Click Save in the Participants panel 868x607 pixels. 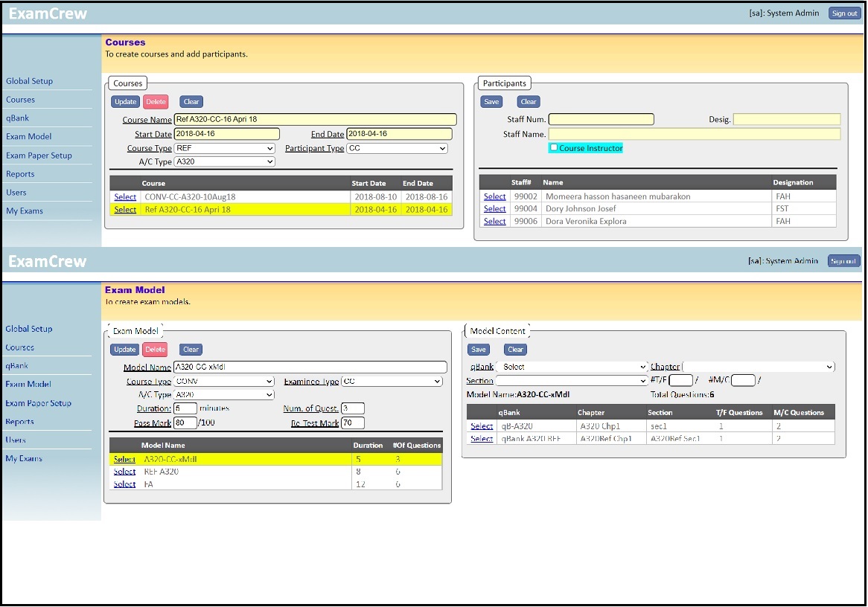(492, 102)
